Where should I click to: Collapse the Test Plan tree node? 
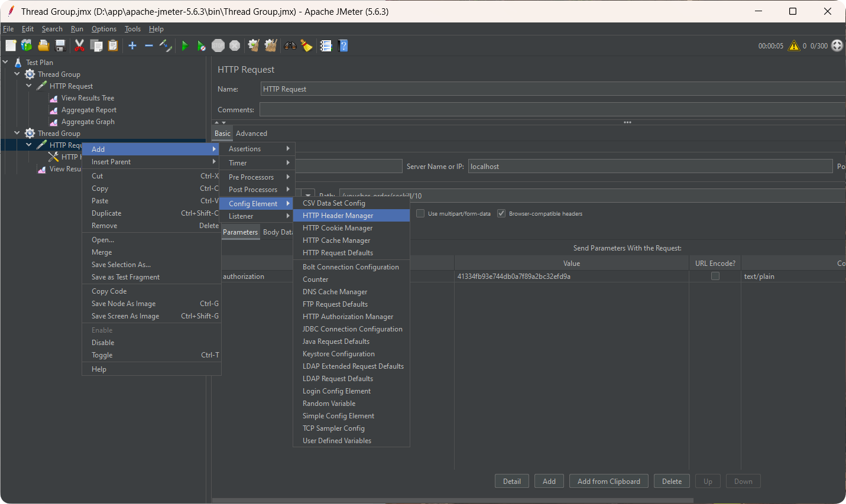[x=5, y=62]
